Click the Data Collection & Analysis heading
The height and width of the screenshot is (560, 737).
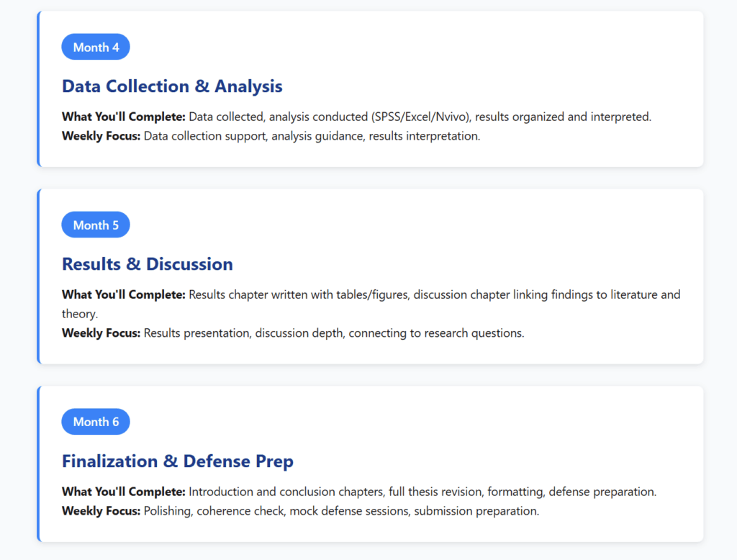172,86
